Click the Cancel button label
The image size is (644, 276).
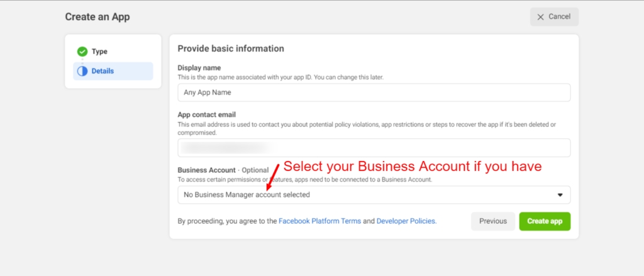point(559,17)
